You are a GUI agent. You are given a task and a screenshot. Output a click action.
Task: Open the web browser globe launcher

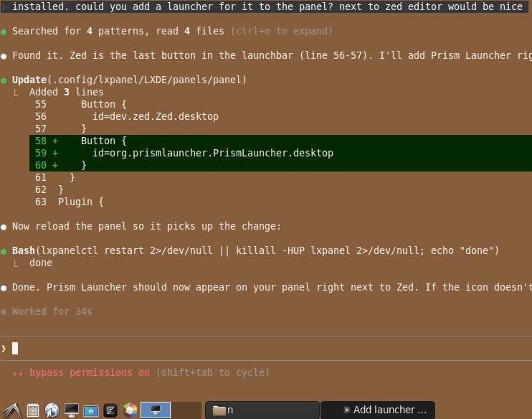[52, 410]
